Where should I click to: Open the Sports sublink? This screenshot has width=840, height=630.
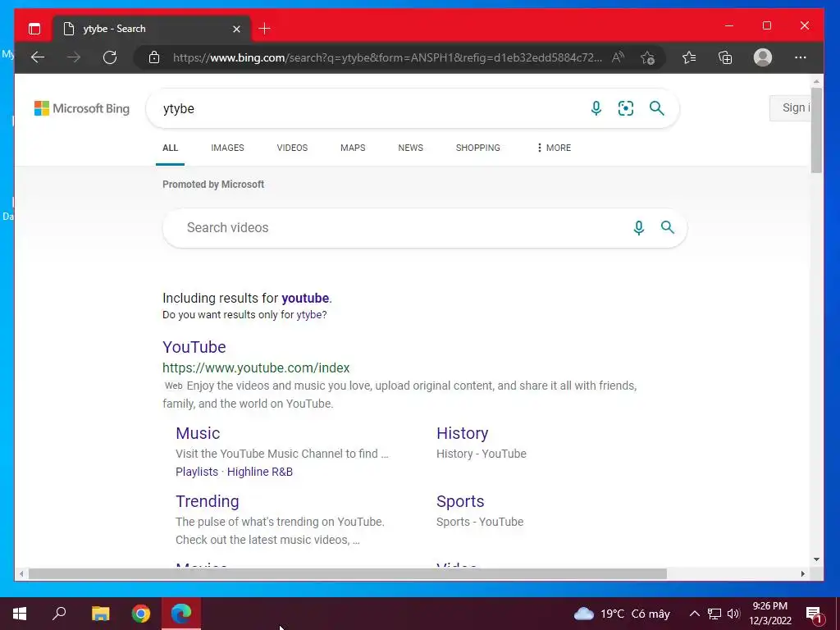[460, 501]
